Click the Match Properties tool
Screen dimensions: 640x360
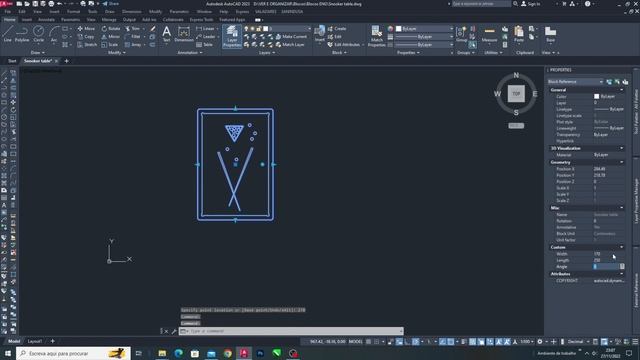pos(376,36)
